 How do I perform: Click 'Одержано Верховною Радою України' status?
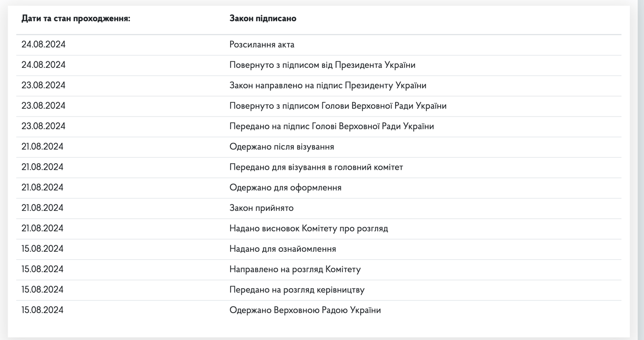click(305, 310)
